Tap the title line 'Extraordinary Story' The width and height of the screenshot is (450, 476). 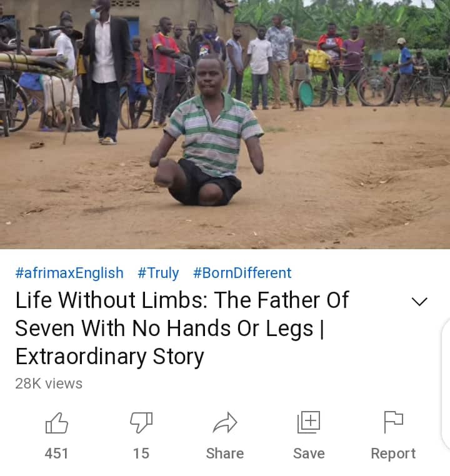tap(109, 357)
